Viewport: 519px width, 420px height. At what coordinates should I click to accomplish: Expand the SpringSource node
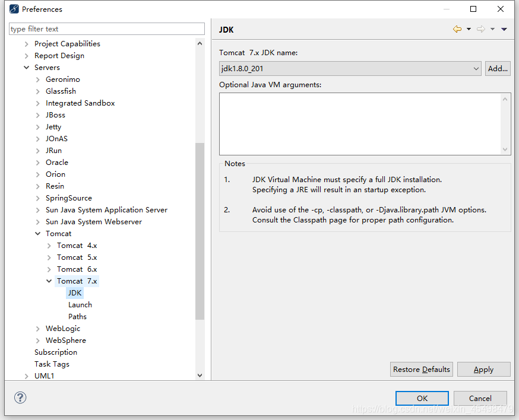tap(38, 198)
